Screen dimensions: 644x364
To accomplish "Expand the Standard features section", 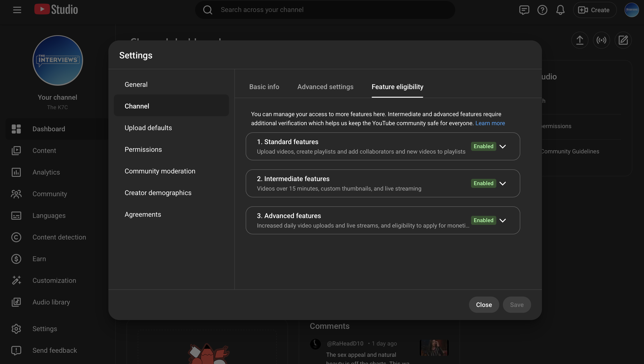I will [x=503, y=147].
